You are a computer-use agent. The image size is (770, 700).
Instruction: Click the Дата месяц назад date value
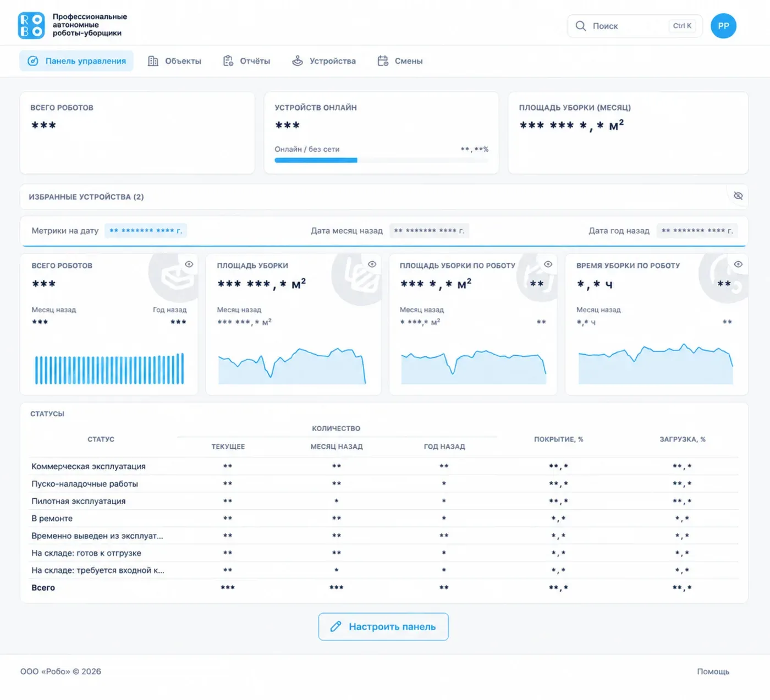[x=430, y=231]
